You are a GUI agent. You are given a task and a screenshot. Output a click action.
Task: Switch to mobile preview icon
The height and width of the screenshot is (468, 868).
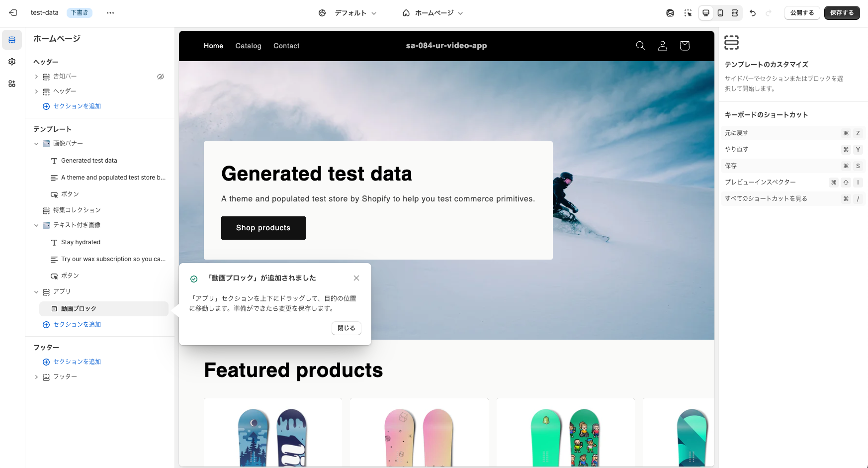pyautogui.click(x=720, y=13)
